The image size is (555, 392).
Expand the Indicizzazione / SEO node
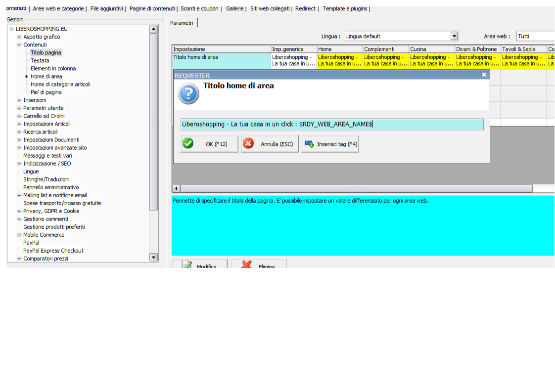click(x=19, y=164)
